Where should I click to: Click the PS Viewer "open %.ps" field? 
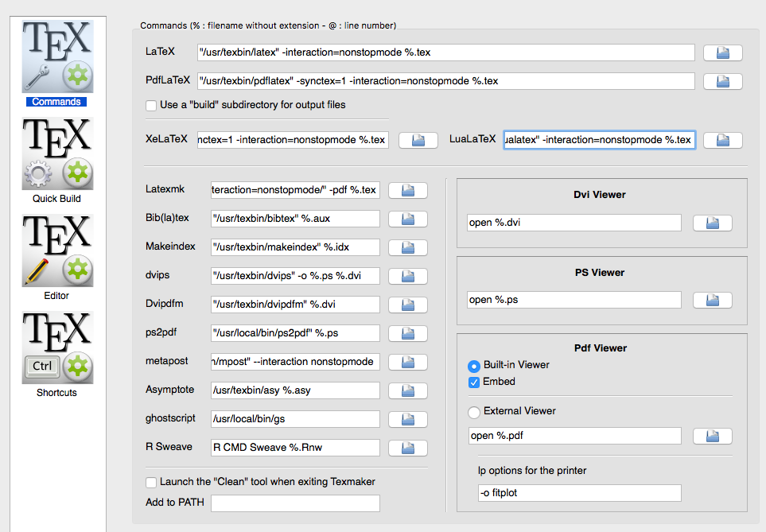click(x=574, y=300)
